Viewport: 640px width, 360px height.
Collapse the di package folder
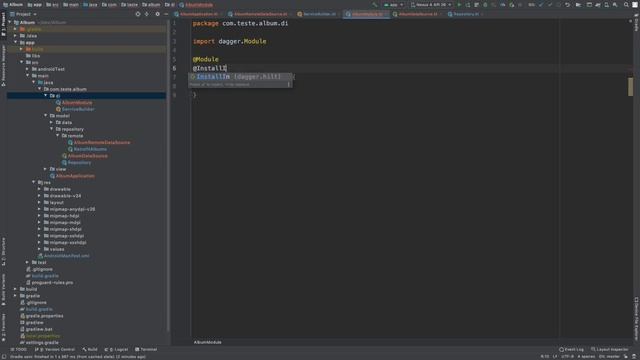pyautogui.click(x=46, y=96)
